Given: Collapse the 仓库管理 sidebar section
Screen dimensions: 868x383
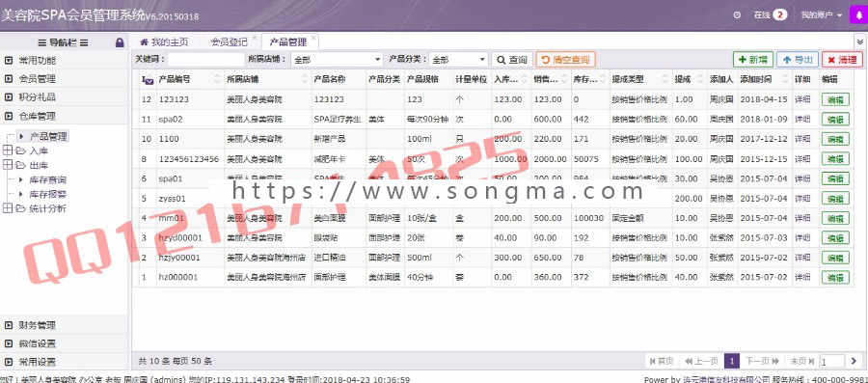Looking at the screenshot, I should coord(65,116).
